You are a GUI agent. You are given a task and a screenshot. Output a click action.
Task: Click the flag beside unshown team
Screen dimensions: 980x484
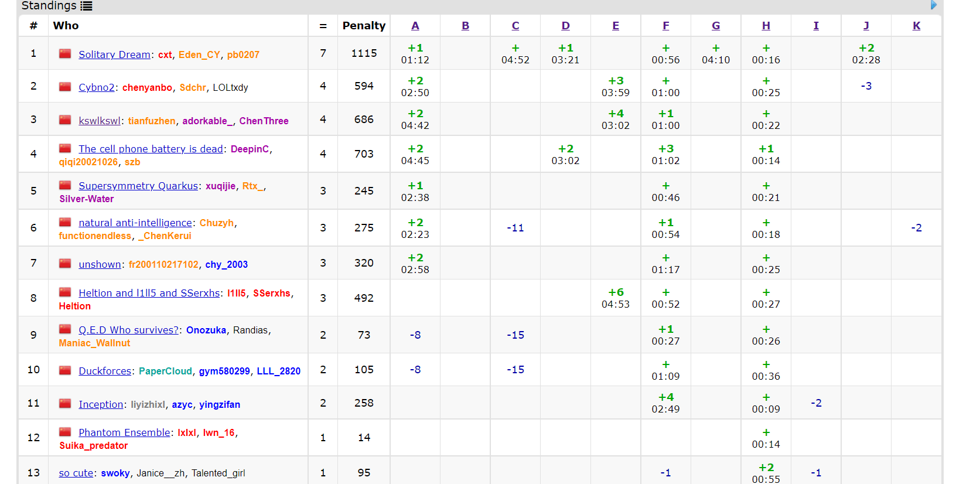click(x=65, y=264)
